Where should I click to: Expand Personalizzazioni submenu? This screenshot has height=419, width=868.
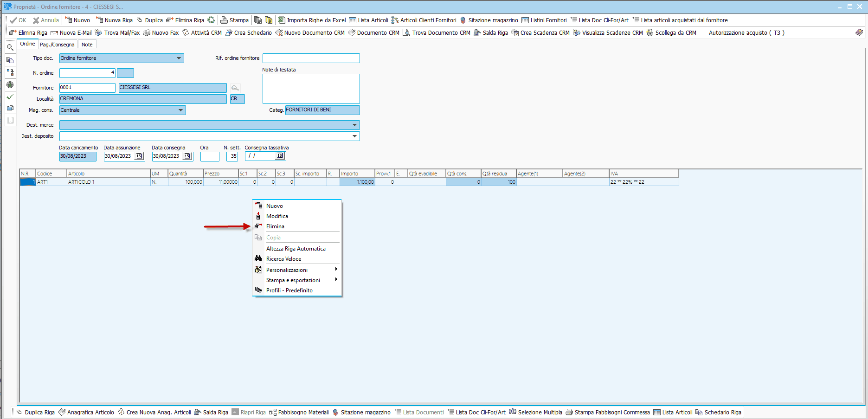coord(297,270)
